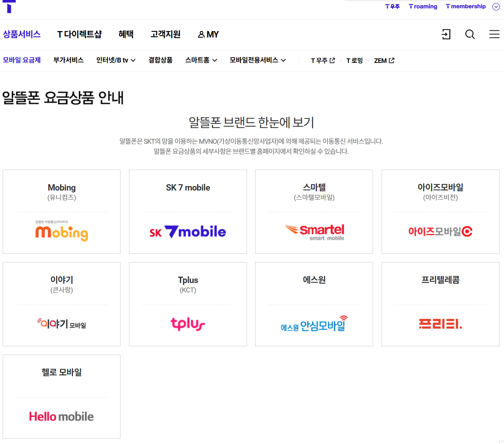The width and height of the screenshot is (504, 444).
Task: Select the 혜택 main menu
Action: point(126,34)
